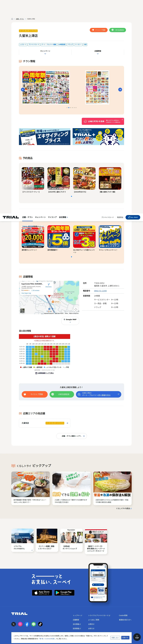Open the 2025年 歳末ごちそう reservation item
This screenshot has height=644, width=143.
point(59,180)
